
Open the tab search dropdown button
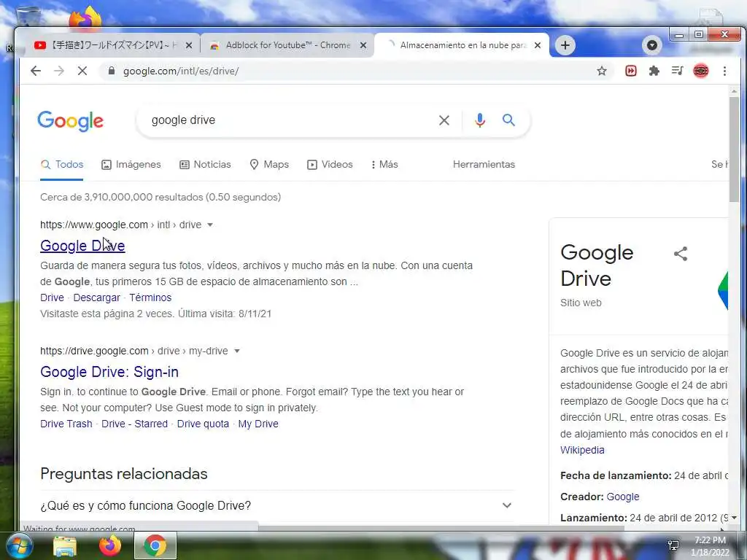point(652,45)
